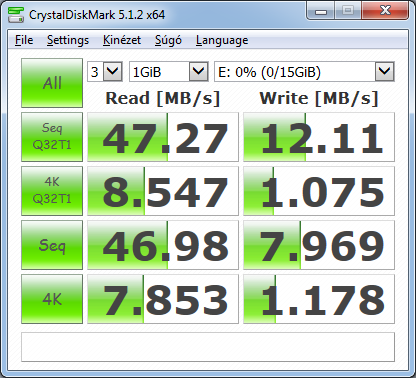Start the plain 4K benchmark
Viewport: 416px width, 378px height.
[52, 299]
